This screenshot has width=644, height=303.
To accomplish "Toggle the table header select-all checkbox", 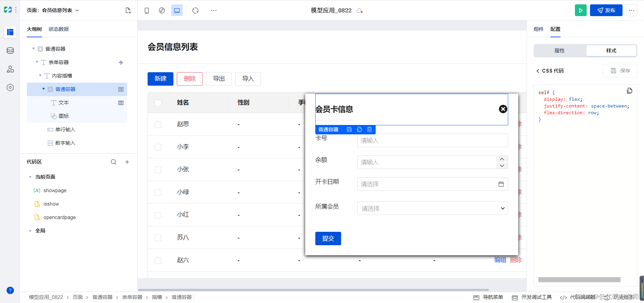I will point(158,103).
